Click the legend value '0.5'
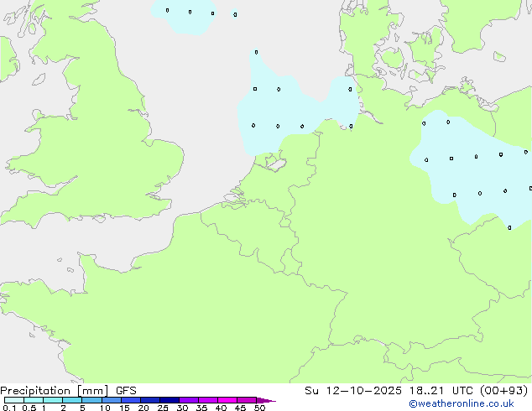532x411 pixels. 29,408
